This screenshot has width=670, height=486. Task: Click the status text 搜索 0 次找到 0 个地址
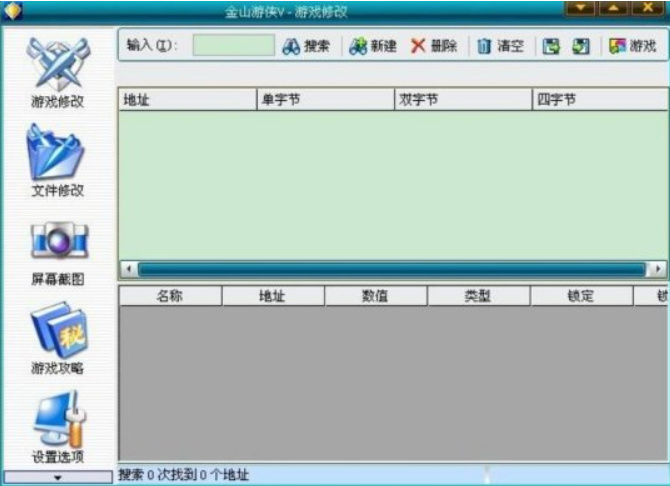[x=184, y=475]
